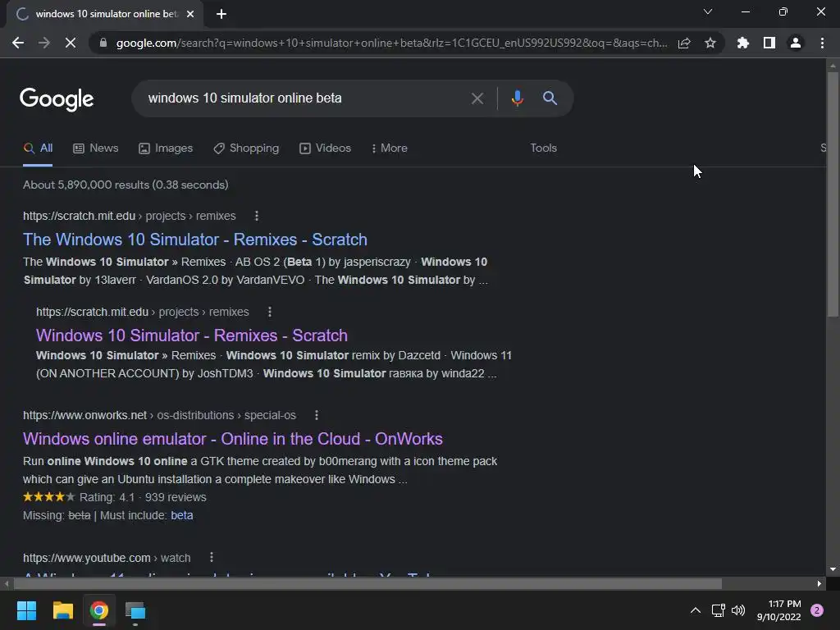Open File Explorer from the taskbar

(x=62, y=610)
